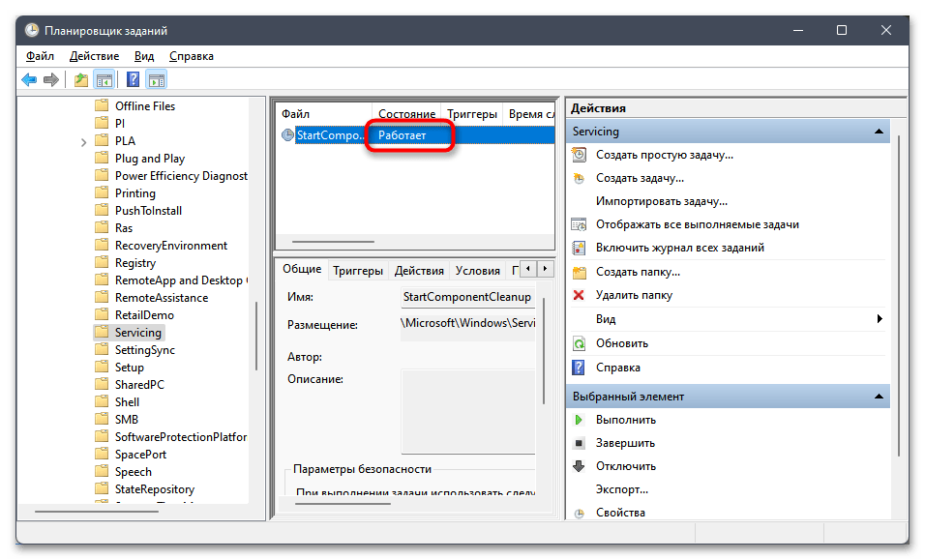Click the Servicing folder icon in tree
The width and height of the screenshot is (925, 560).
pyautogui.click(x=102, y=332)
